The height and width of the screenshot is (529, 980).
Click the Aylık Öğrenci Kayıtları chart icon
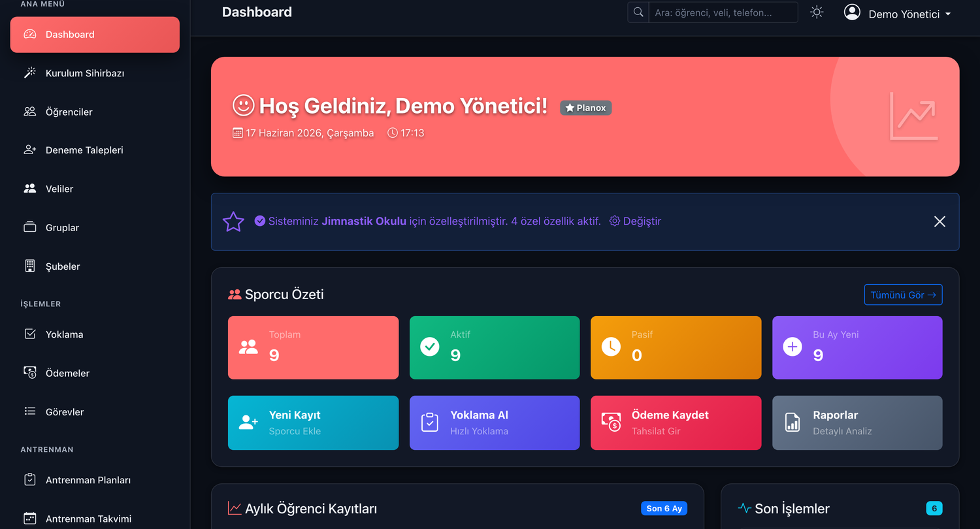point(235,508)
